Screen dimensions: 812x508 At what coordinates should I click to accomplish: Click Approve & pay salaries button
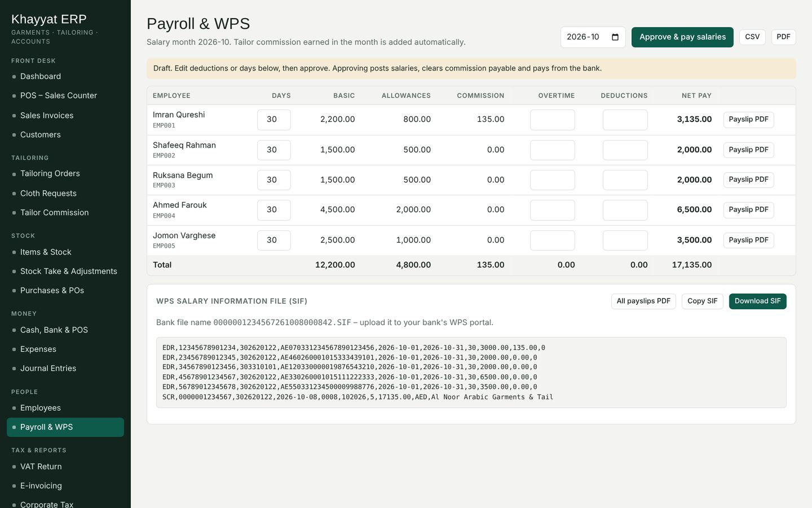coord(682,37)
